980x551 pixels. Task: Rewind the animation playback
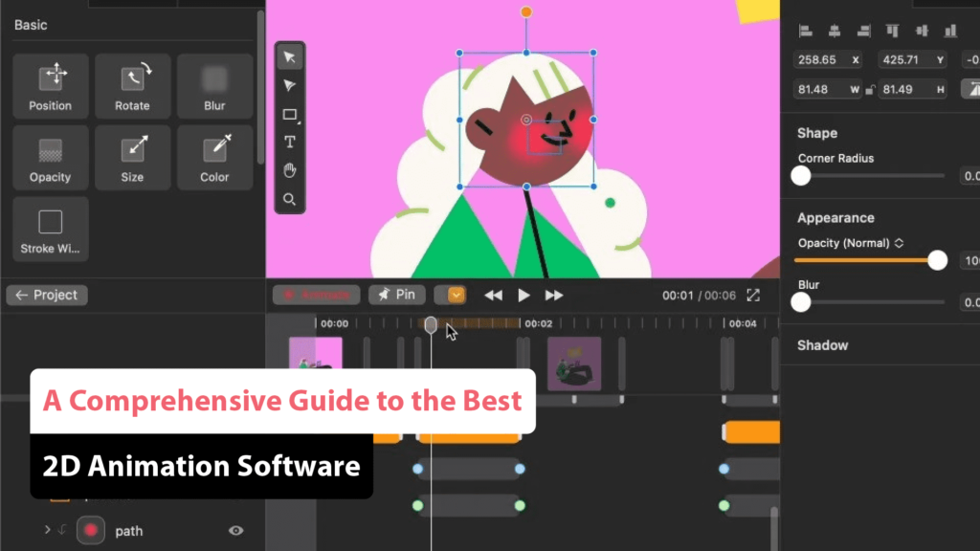click(493, 296)
